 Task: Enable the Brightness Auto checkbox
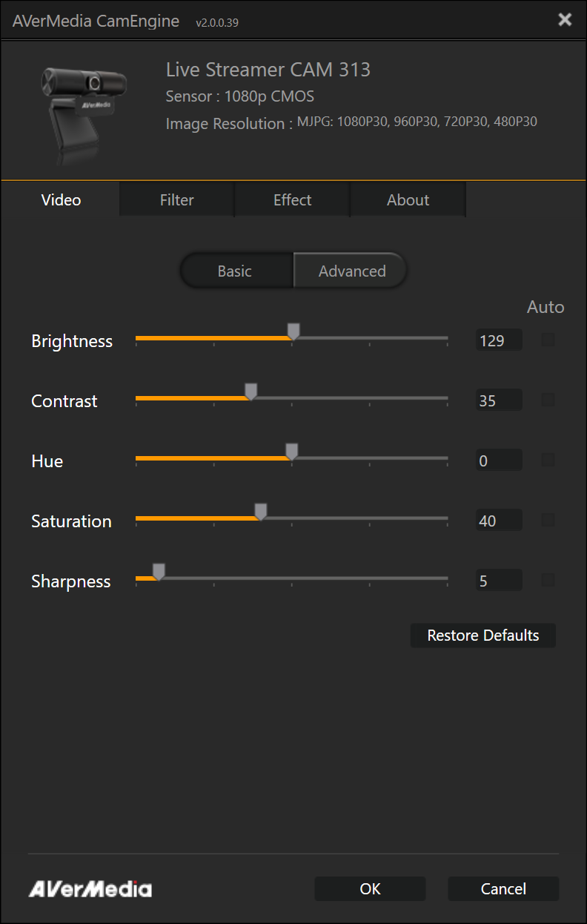coord(548,340)
